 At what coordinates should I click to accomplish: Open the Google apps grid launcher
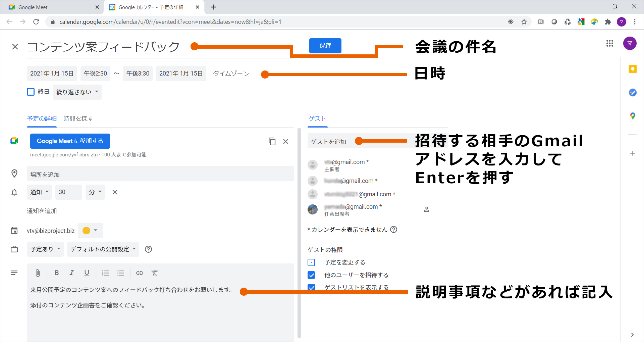tap(609, 43)
